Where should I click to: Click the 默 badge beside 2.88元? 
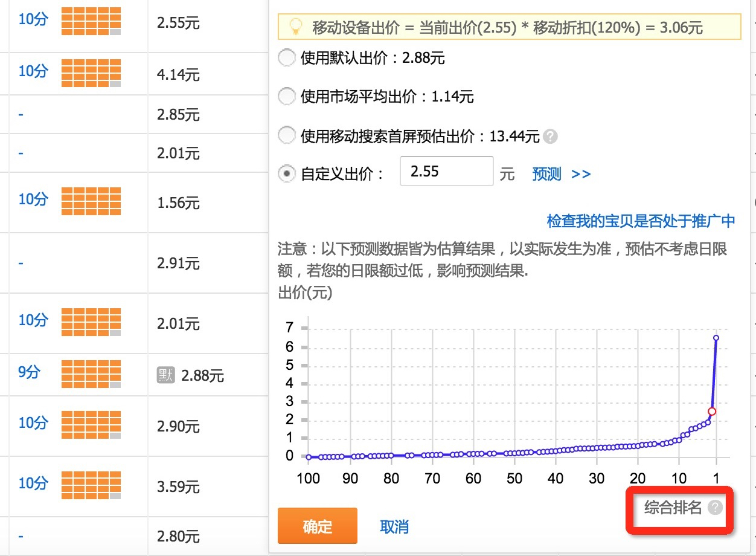(x=165, y=375)
